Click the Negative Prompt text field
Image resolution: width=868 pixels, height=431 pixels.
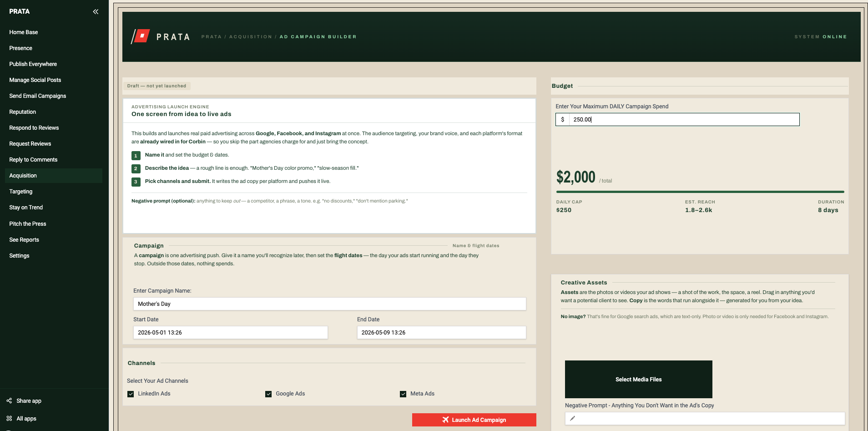[x=705, y=418]
